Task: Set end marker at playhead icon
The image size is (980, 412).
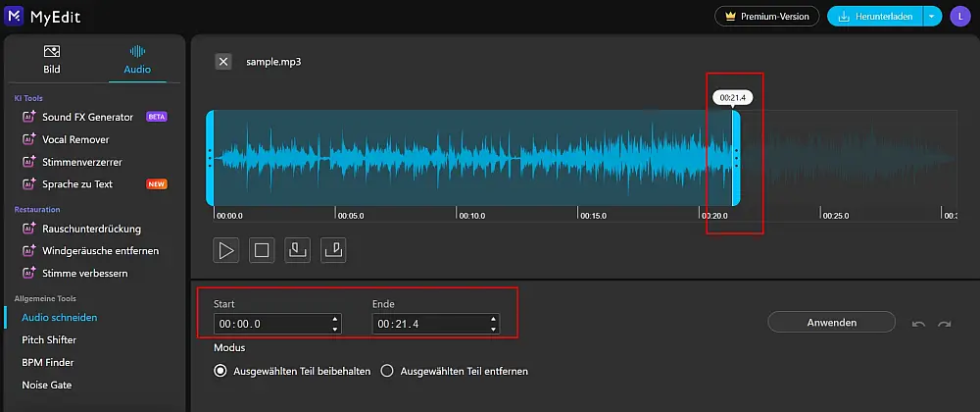Action: pyautogui.click(x=333, y=250)
